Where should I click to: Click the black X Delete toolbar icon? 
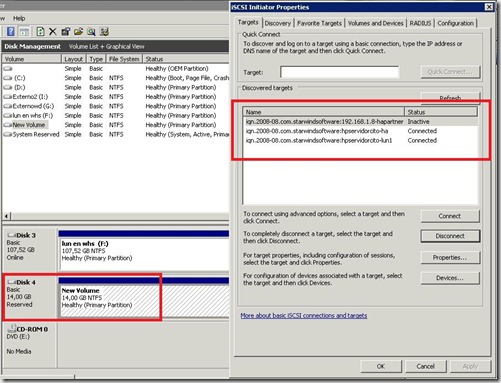[53, 32]
